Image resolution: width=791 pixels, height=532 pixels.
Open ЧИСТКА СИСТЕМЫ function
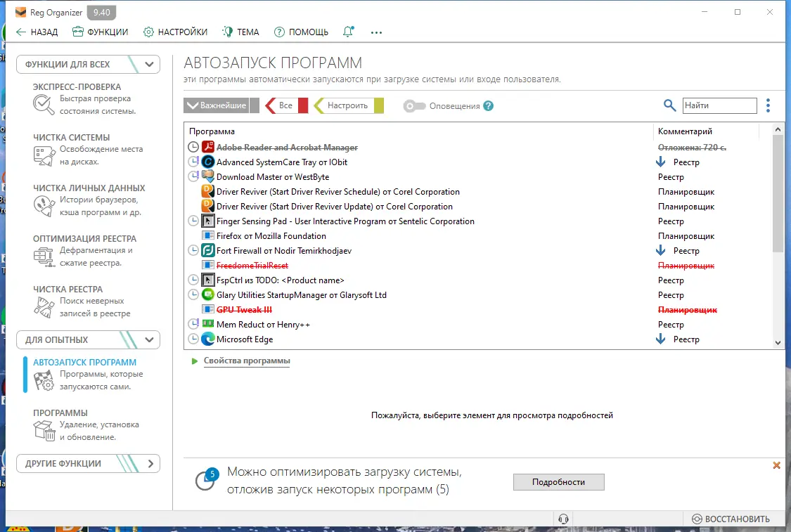pos(89,149)
